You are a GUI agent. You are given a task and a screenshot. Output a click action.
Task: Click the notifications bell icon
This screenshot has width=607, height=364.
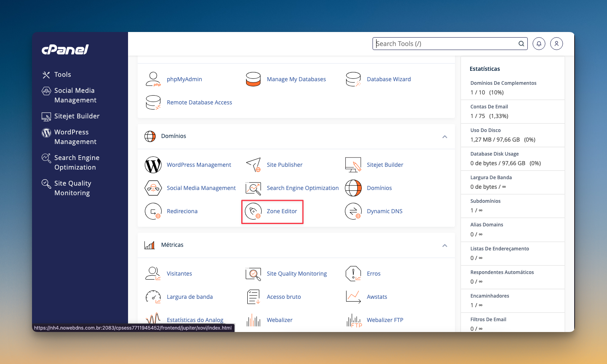click(x=539, y=44)
